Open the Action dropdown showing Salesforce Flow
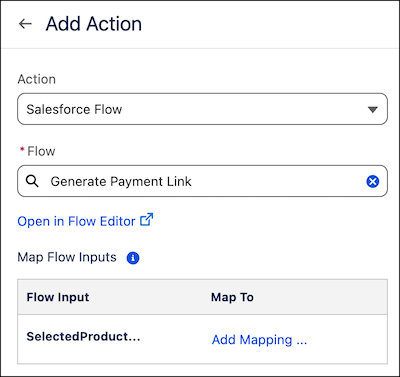 pyautogui.click(x=202, y=109)
